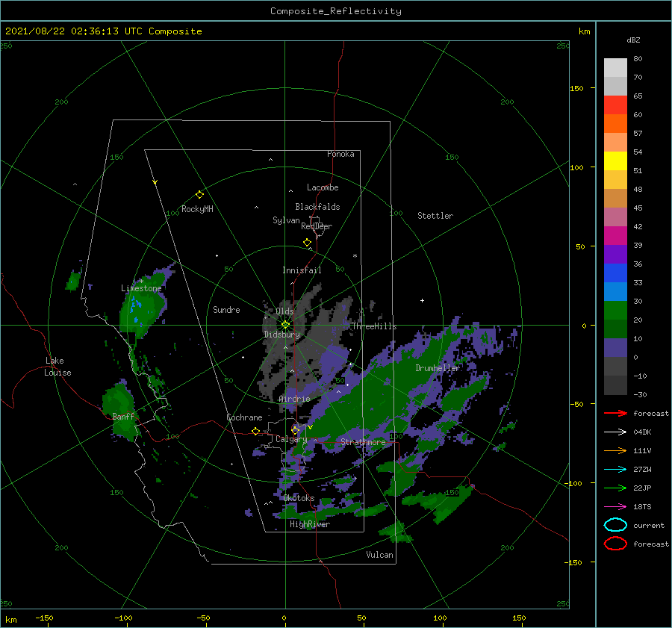
Task: Click the Composite_Reflectivity title
Action: tap(336, 11)
